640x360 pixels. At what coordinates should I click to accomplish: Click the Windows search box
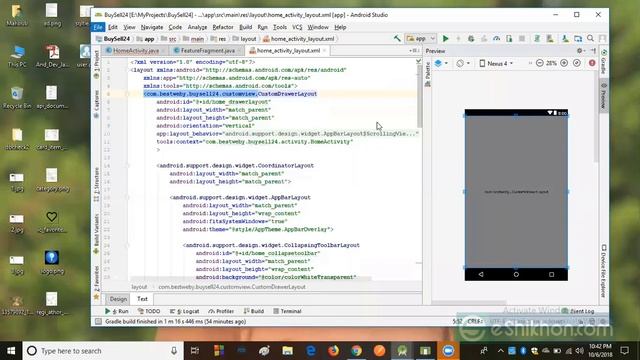[x=102, y=351]
